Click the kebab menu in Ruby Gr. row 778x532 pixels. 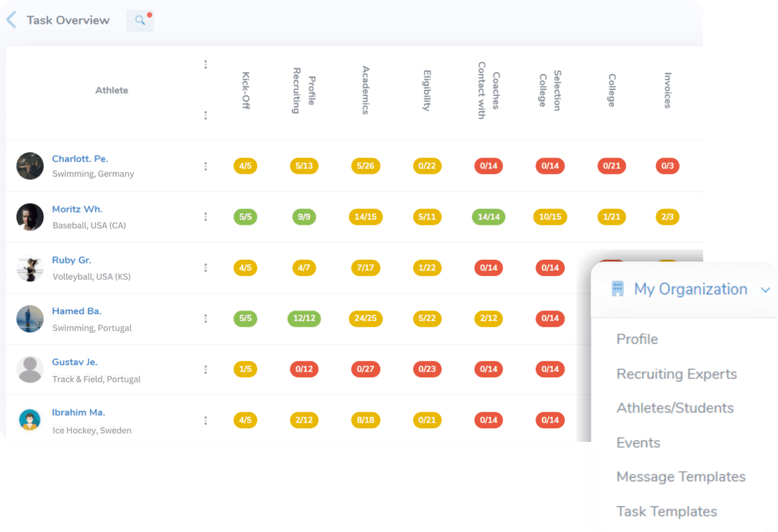(x=206, y=268)
